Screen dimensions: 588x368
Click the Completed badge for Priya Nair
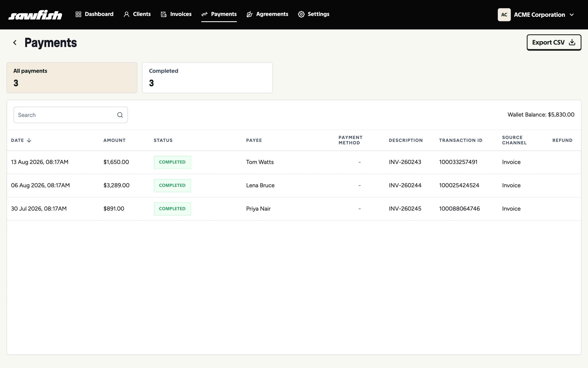click(x=173, y=209)
